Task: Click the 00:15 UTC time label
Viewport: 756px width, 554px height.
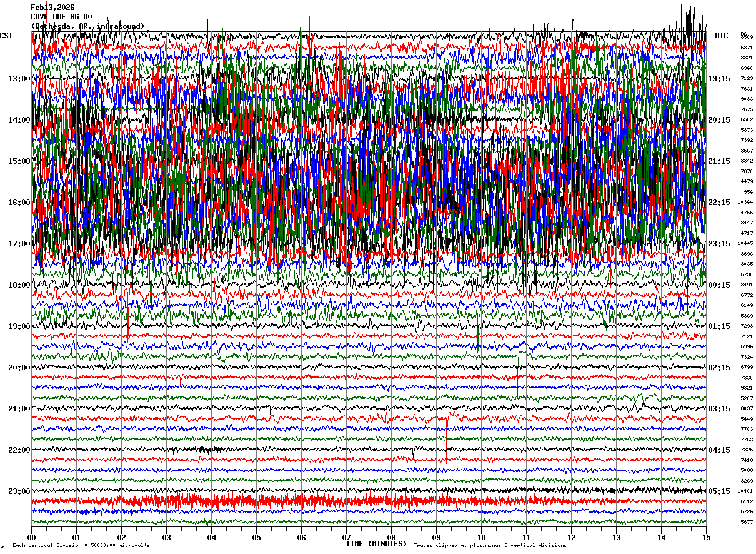Action: (719, 285)
